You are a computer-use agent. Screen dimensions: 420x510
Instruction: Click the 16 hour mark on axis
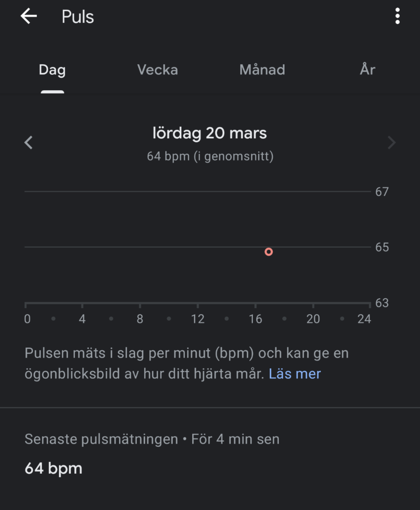pos(255,319)
